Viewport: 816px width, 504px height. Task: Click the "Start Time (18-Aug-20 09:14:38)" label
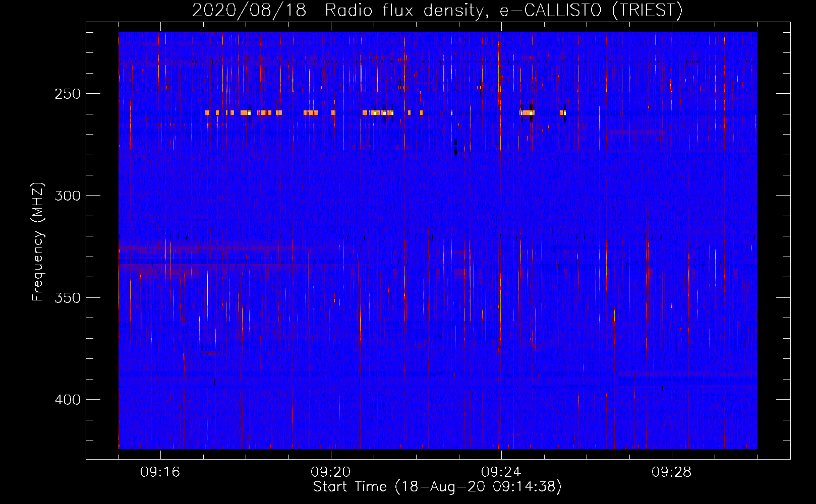coord(437,487)
